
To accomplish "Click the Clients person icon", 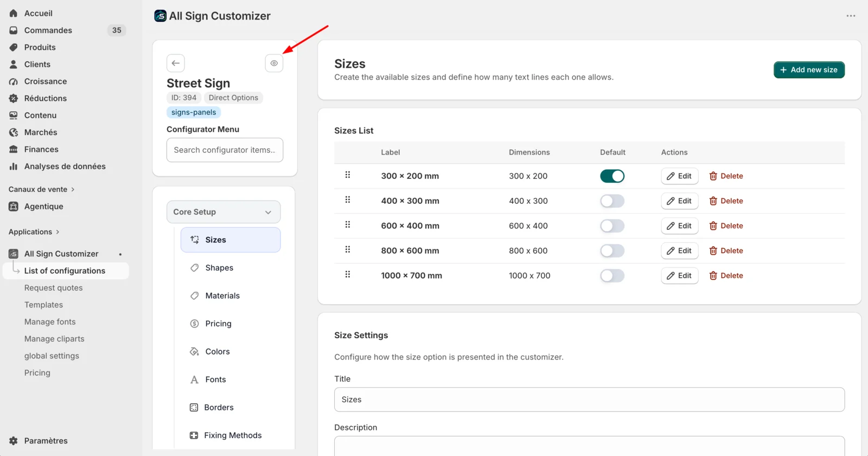I will pos(14,64).
